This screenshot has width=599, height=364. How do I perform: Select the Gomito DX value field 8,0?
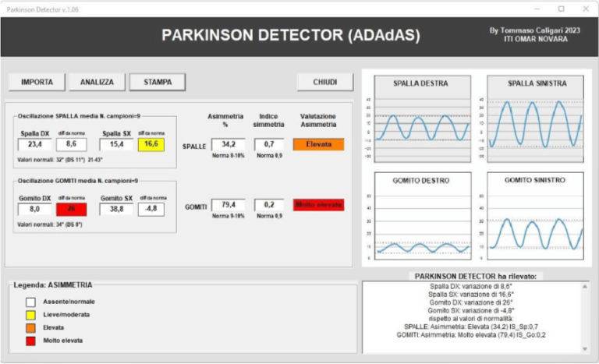click(x=35, y=210)
